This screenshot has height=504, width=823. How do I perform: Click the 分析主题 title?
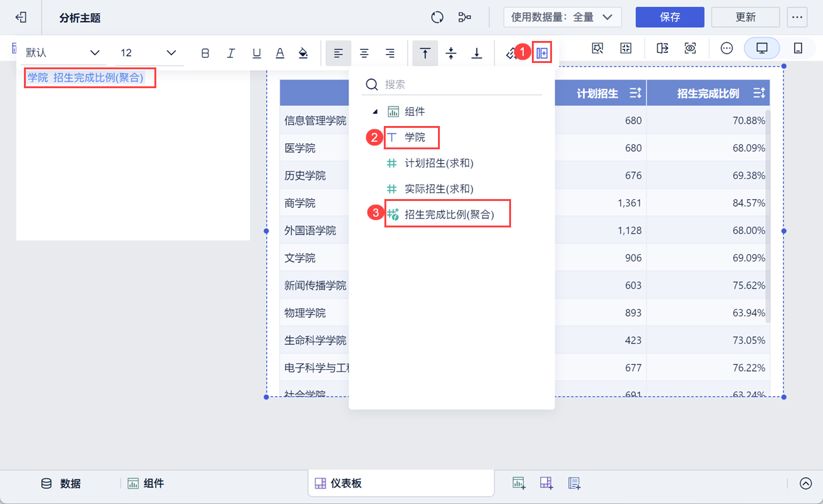click(80, 18)
